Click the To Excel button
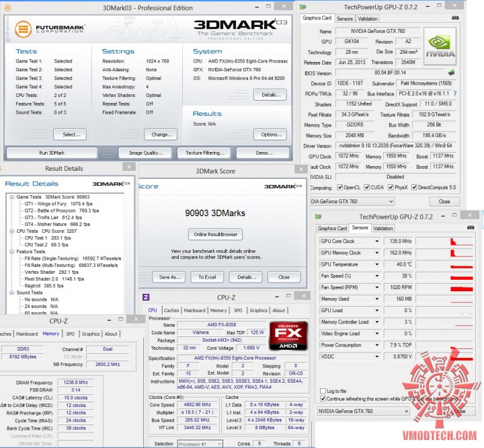The image size is (484, 448). tap(207, 277)
